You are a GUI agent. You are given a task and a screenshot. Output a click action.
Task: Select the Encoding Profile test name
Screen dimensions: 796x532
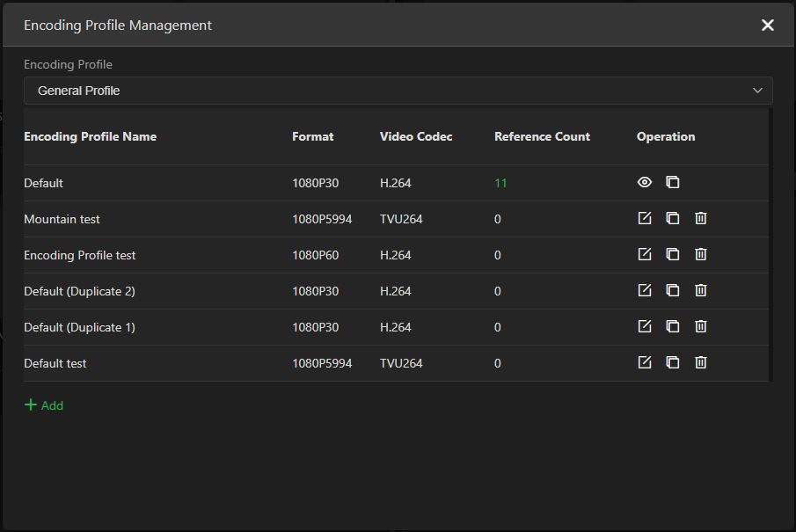coord(80,255)
